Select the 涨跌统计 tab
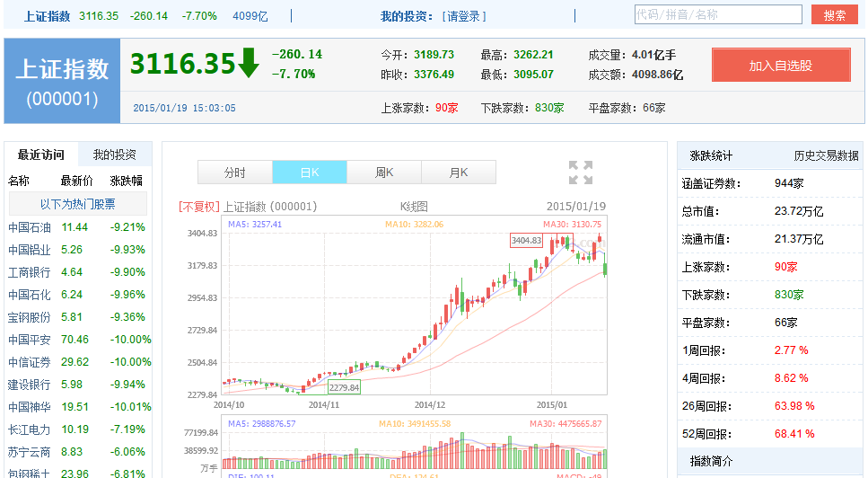Viewport: 868px width, 478px height. pyautogui.click(x=711, y=155)
